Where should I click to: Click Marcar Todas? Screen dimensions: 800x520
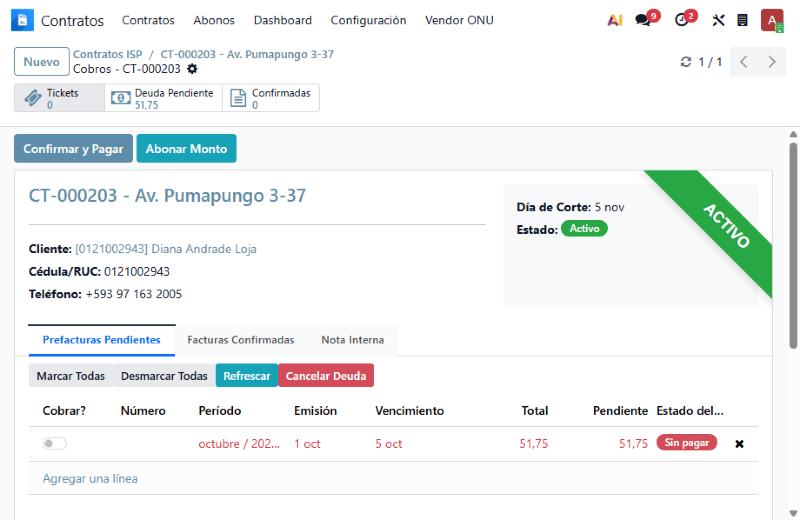[70, 376]
